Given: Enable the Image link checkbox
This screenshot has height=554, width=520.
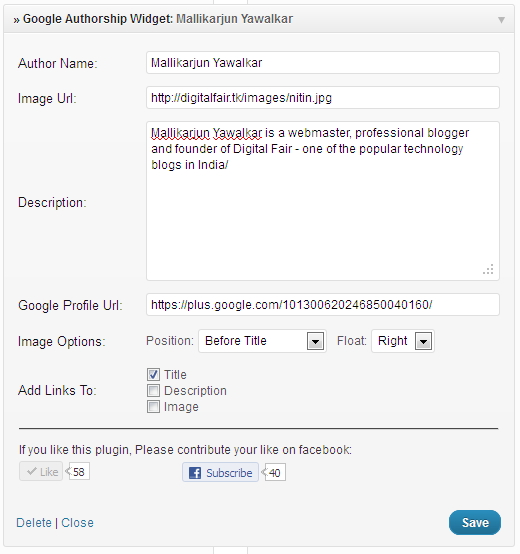Looking at the screenshot, I should [153, 406].
